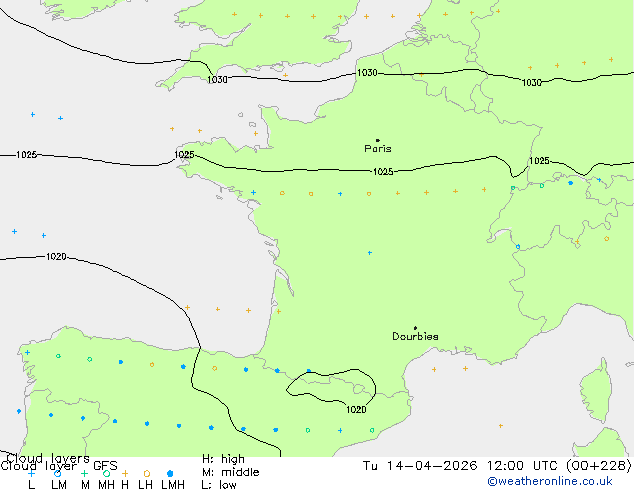Click the 'M: middle' legend text
The width and height of the screenshot is (634, 490).
[231, 472]
